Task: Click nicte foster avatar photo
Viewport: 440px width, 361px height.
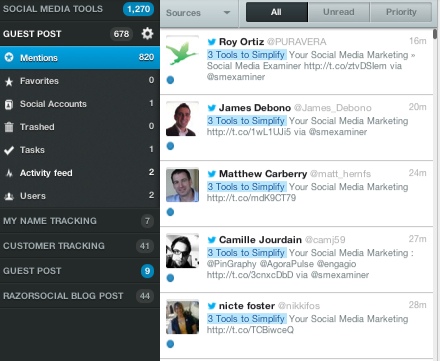Action: click(x=182, y=317)
